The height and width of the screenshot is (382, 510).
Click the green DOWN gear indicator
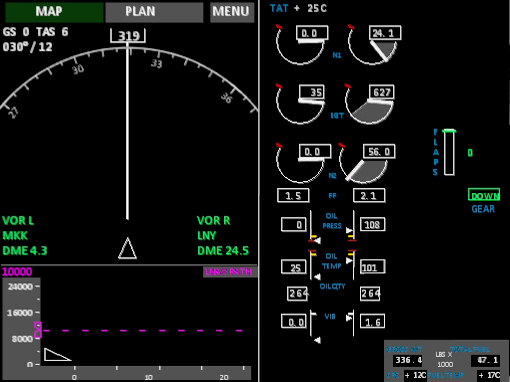coord(484,195)
